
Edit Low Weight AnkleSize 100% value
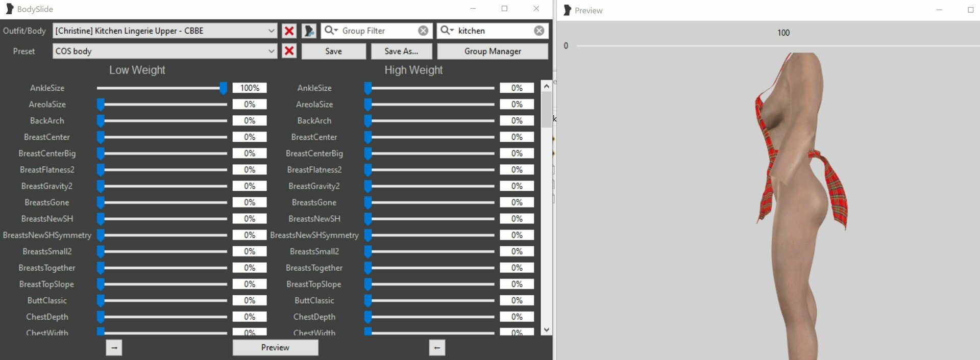click(x=250, y=88)
